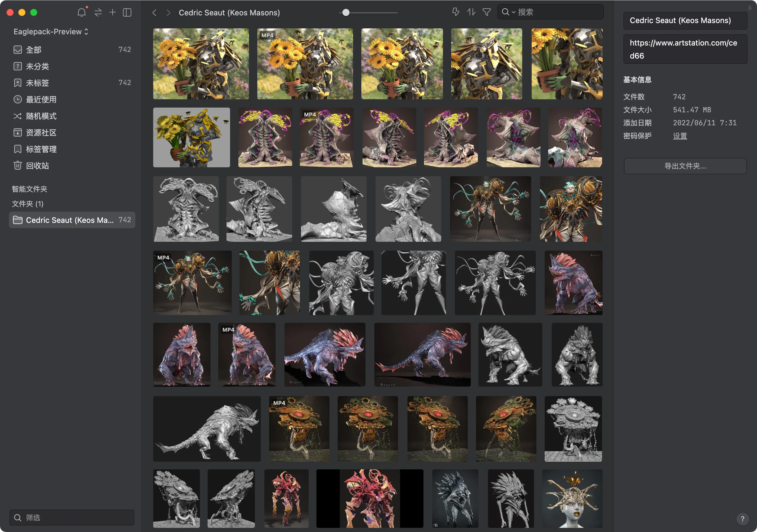Viewport: 757px width, 532px height.
Task: Click the artstation URL field
Action: tap(685, 49)
